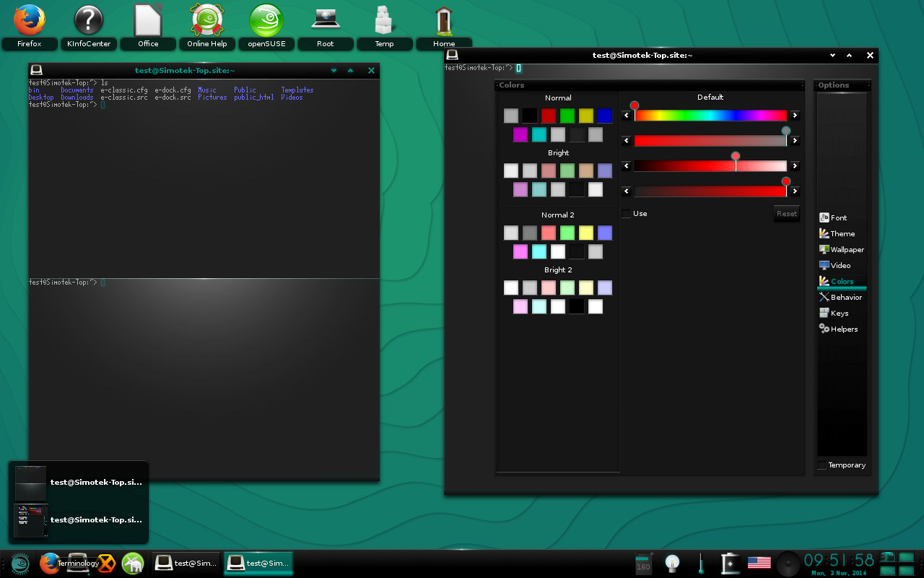Launch Firefox from the top shelf
The width and height of the screenshot is (924, 578).
click(x=29, y=20)
